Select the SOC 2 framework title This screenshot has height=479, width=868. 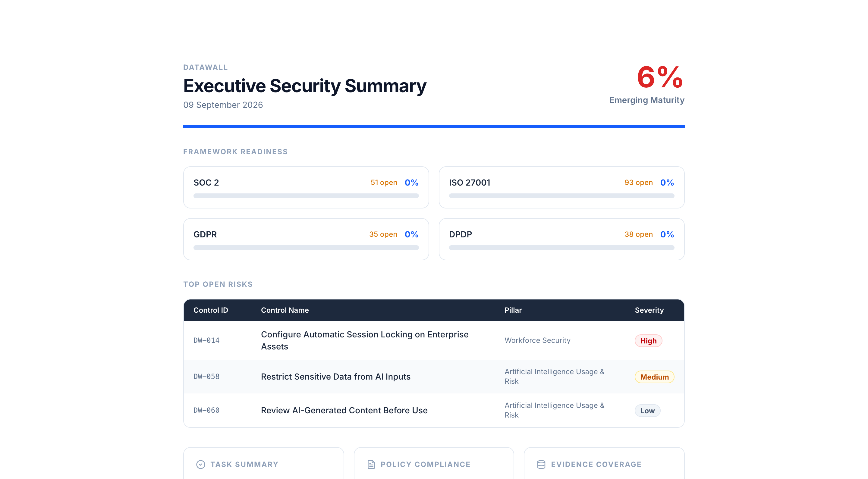206,183
